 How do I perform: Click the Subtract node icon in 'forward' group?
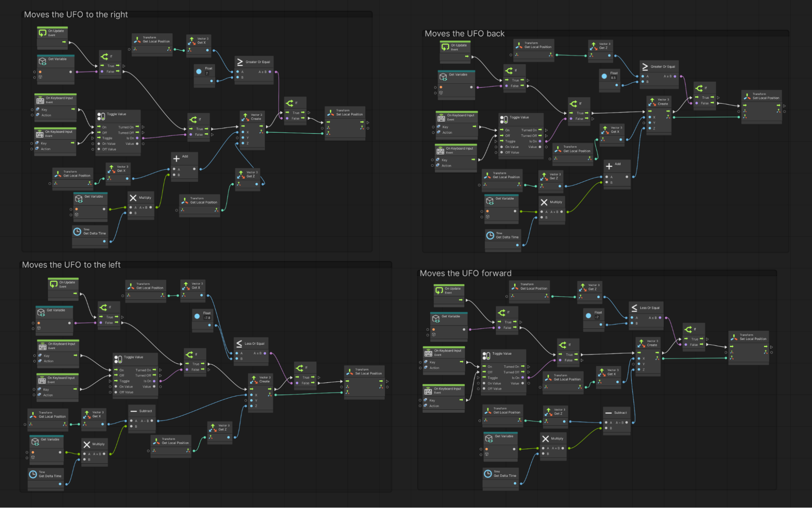(x=608, y=413)
